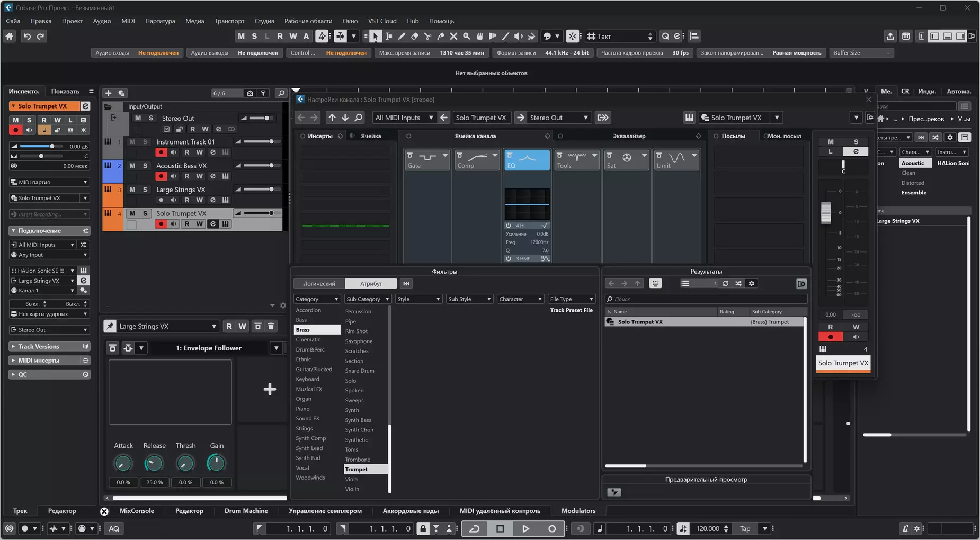This screenshot has width=980, height=540.
Task: Select the Solo Trumpet VX result row
Action: [x=704, y=322]
